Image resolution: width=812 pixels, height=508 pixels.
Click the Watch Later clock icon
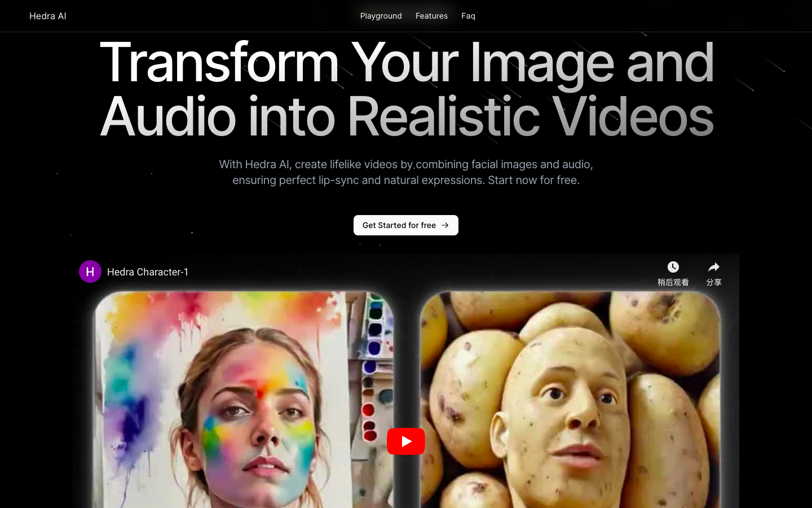673,267
